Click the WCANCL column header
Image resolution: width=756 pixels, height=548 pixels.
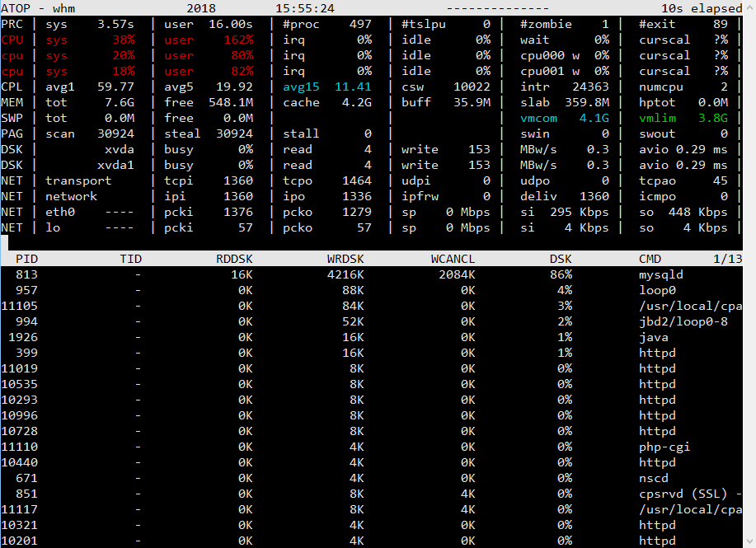tap(453, 259)
